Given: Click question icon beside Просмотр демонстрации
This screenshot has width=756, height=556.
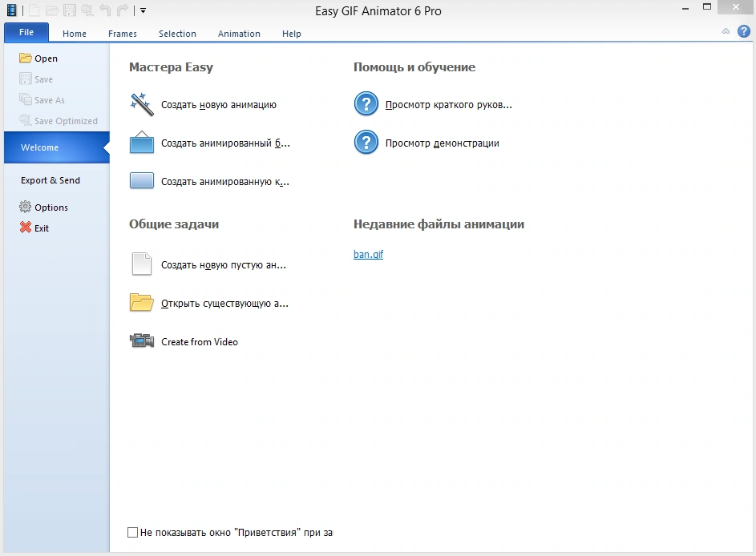Looking at the screenshot, I should pos(366,143).
